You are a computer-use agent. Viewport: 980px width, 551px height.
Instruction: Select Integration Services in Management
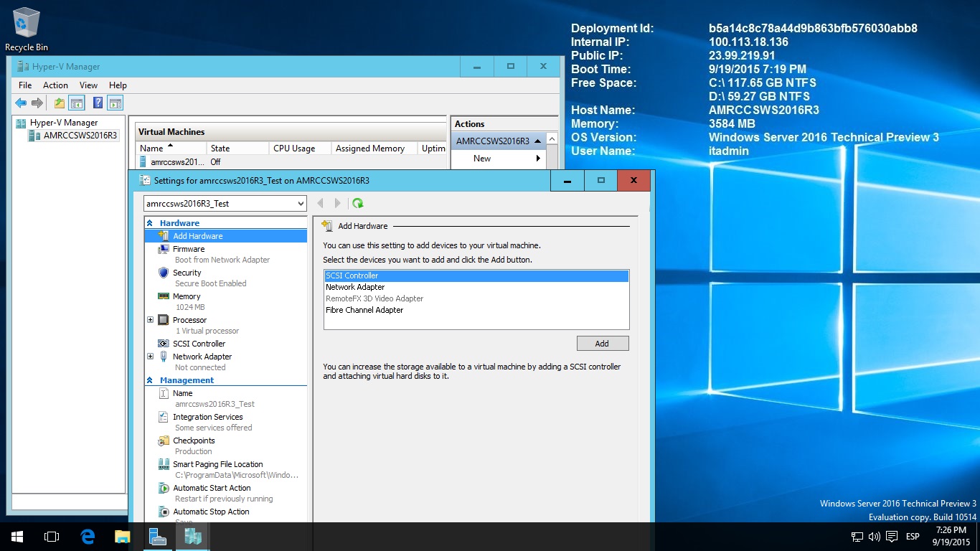pyautogui.click(x=207, y=417)
